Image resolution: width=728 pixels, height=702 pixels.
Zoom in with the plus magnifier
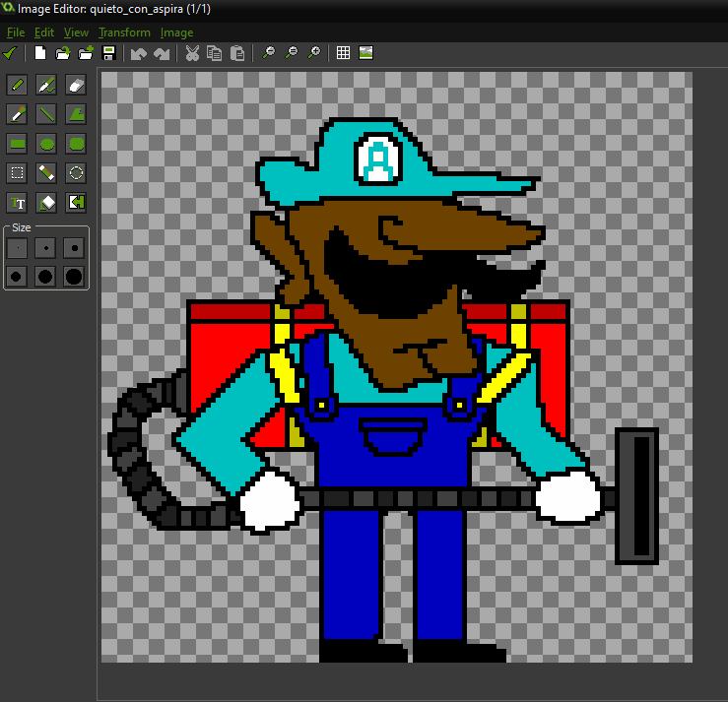coord(314,53)
